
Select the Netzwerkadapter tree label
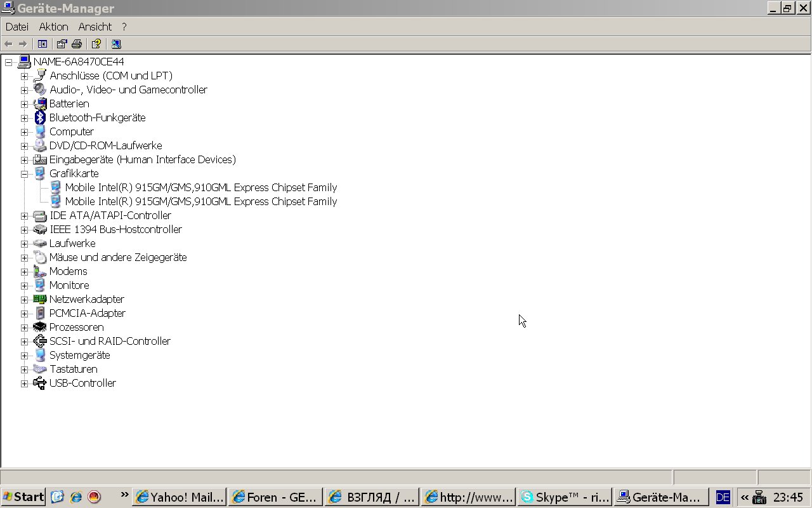(x=87, y=299)
